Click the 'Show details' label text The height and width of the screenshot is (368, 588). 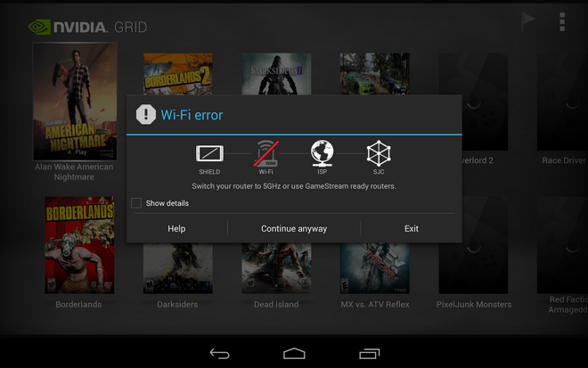[x=167, y=203]
